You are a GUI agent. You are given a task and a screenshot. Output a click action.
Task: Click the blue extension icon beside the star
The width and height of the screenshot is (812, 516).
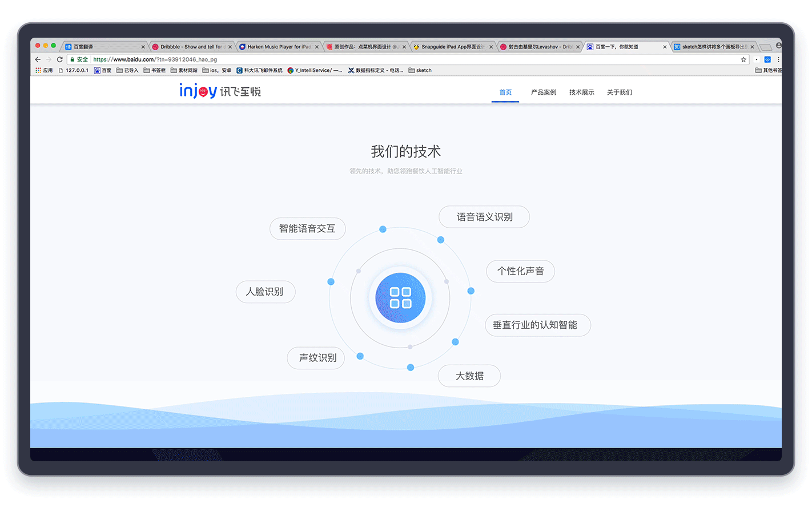pyautogui.click(x=767, y=59)
